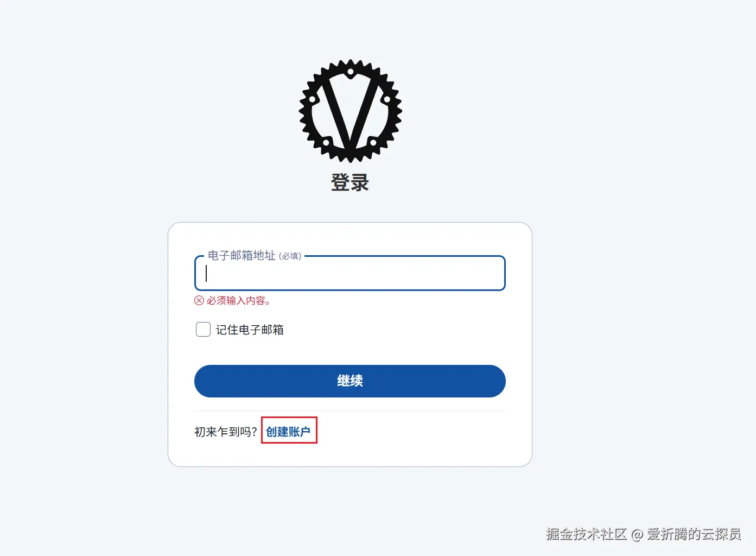Tick the 记住电子邮箱 checkbox
The width and height of the screenshot is (756, 556).
coord(203,330)
